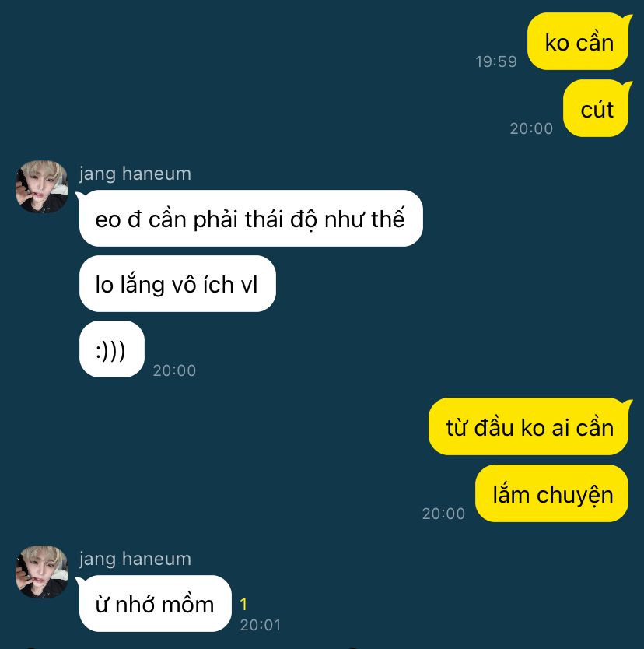
Task: Click the word 'mồm' in last bubble
Action: (187, 603)
